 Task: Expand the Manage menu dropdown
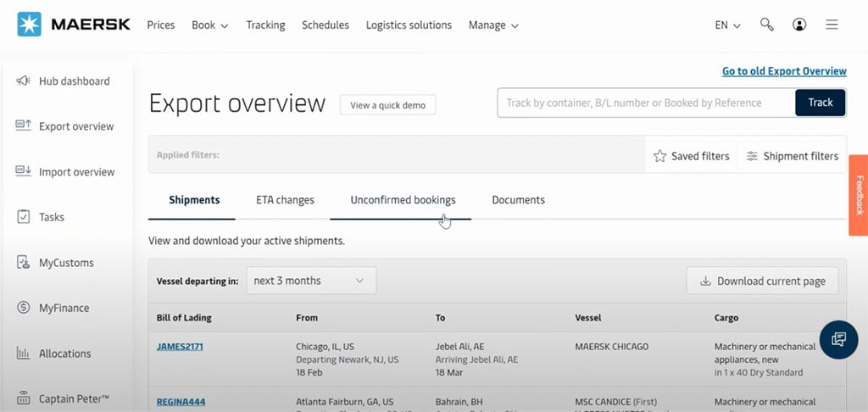[x=493, y=25]
